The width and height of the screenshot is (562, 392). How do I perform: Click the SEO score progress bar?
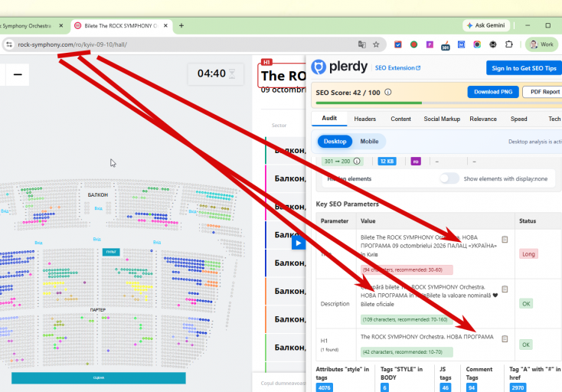coord(439,103)
